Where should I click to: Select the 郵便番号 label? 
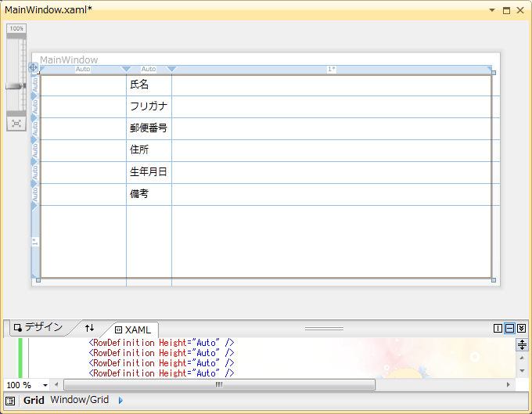(x=149, y=128)
